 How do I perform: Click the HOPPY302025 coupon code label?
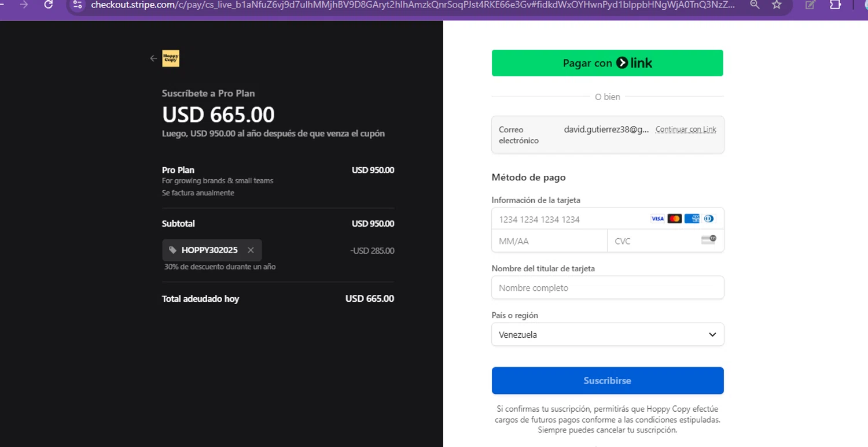[x=209, y=250]
